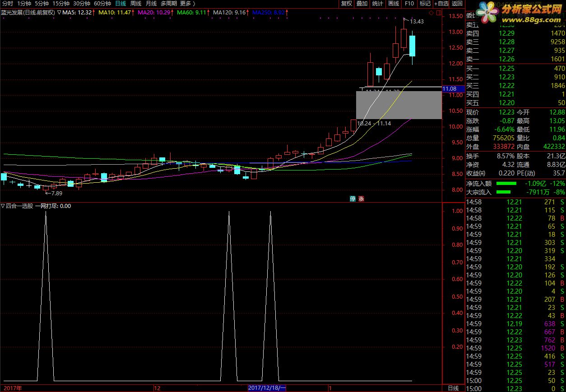Image resolution: width=566 pixels, height=392 pixels.
Task: Click the 总量 756205 value
Action: click(x=503, y=138)
